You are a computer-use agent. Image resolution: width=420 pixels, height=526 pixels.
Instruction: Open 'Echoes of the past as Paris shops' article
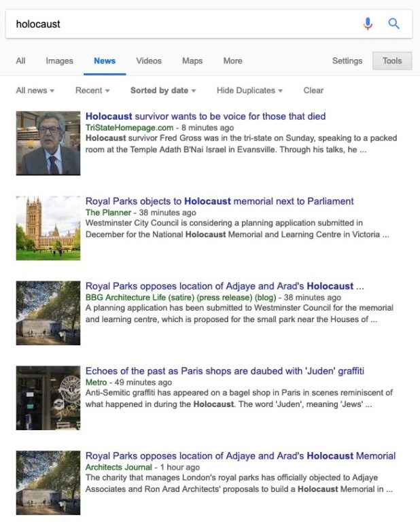click(x=225, y=370)
